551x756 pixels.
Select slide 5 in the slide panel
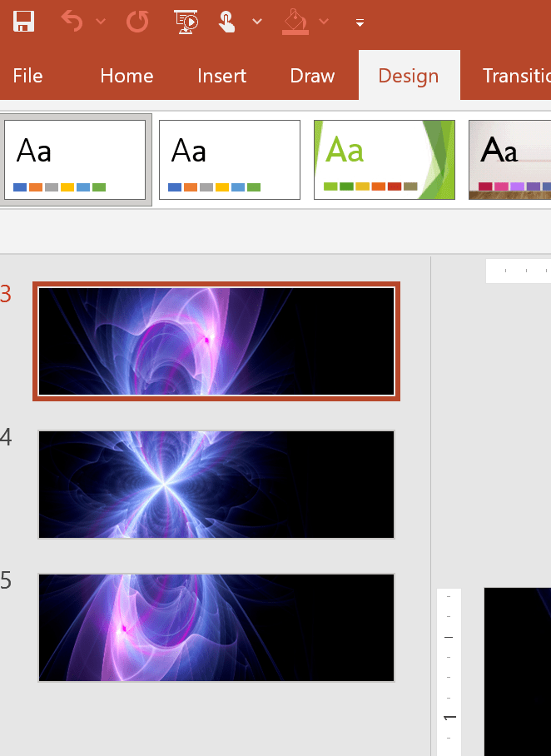216,627
